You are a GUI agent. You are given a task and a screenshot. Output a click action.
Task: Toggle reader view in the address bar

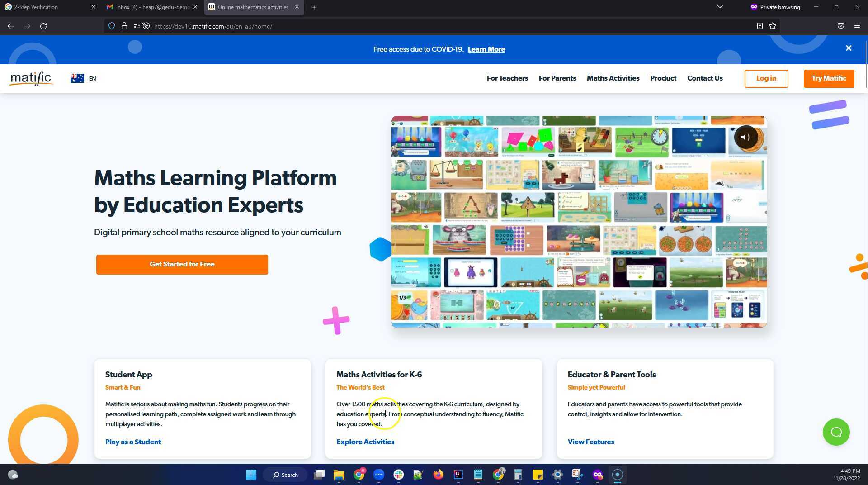760,26
